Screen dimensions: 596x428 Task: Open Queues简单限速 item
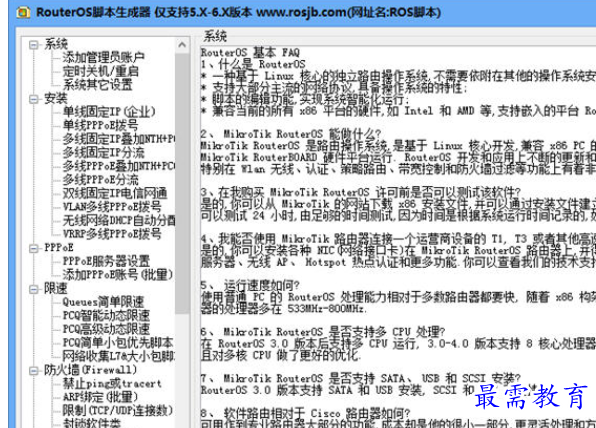pos(103,302)
